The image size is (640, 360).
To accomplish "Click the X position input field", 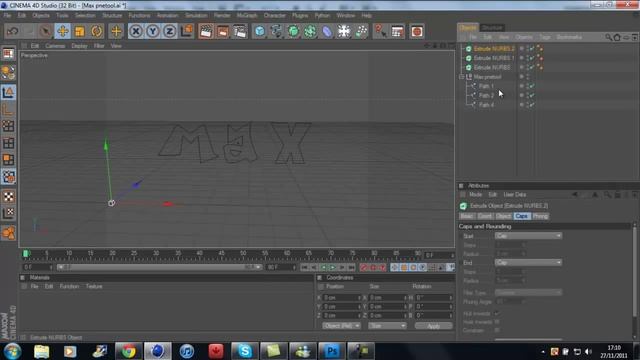I will tap(342, 298).
